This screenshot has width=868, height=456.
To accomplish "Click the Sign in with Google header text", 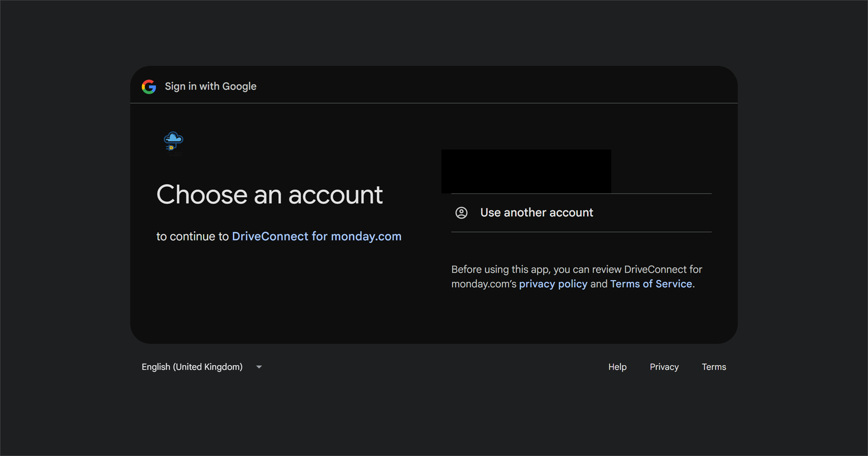I will [210, 86].
